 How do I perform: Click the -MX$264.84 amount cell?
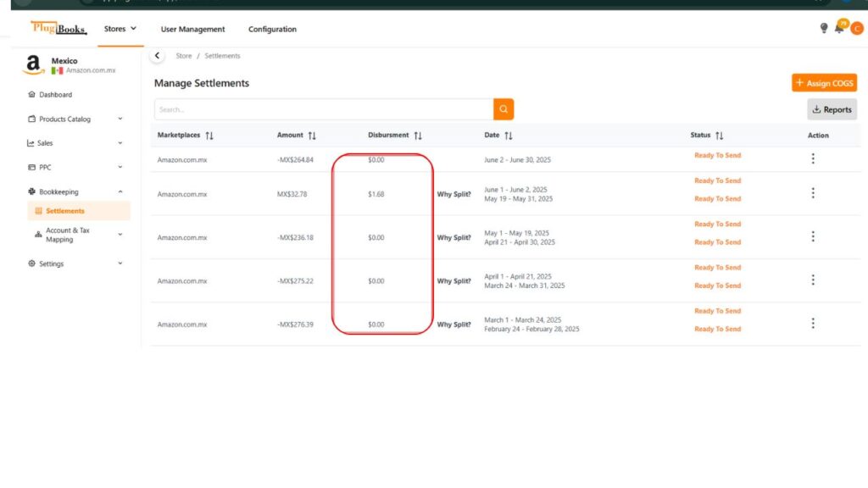point(295,160)
